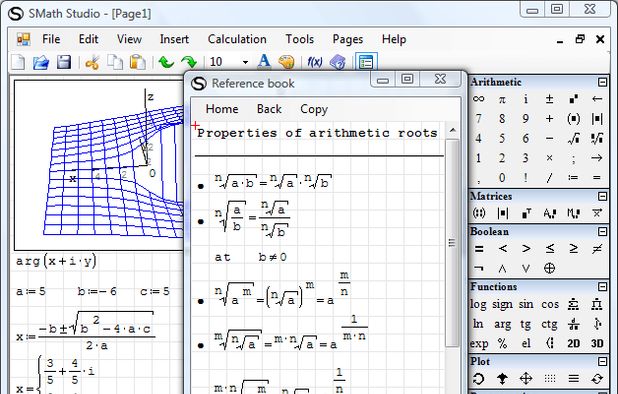This screenshot has width=618, height=394.
Task: Insert pi from the Arithmetic panel
Action: pos(502,100)
